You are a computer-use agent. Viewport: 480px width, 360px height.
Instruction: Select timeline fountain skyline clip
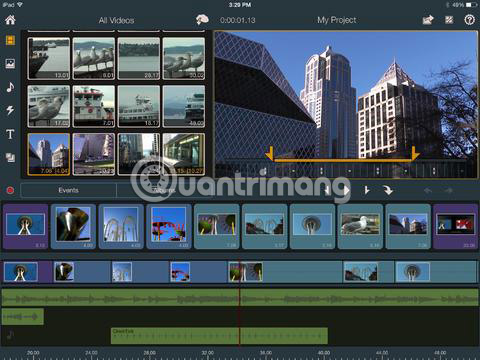coord(369,272)
